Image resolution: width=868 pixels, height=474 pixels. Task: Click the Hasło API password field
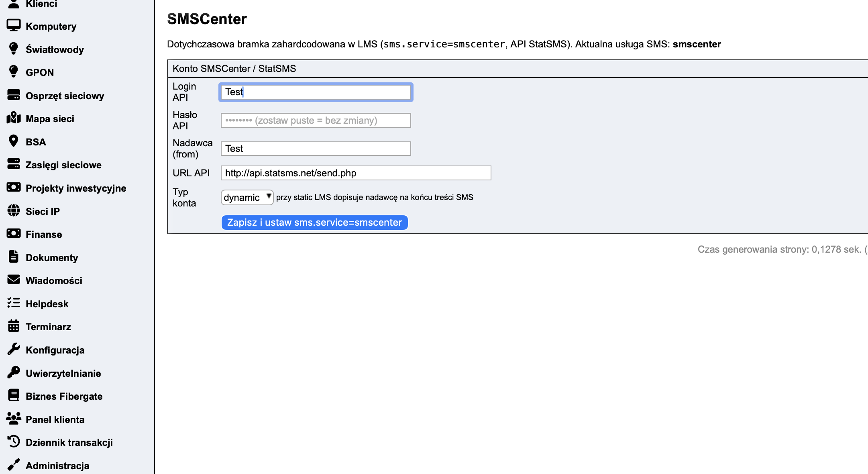tap(316, 120)
